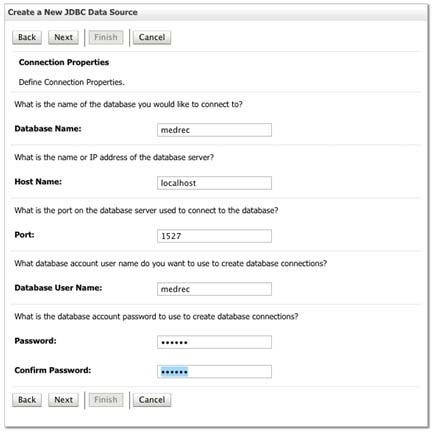The image size is (433, 433).
Task: Click the Confirm Password label text
Action: [x=53, y=370]
